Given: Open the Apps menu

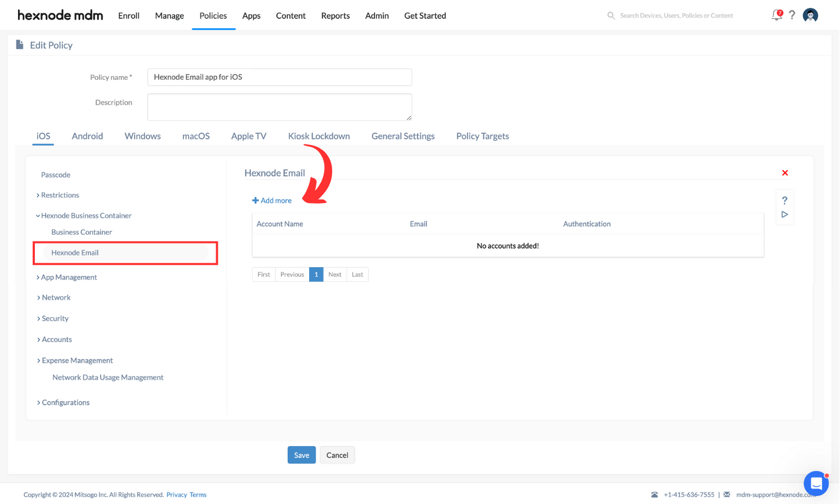Looking at the screenshot, I should pos(251,16).
